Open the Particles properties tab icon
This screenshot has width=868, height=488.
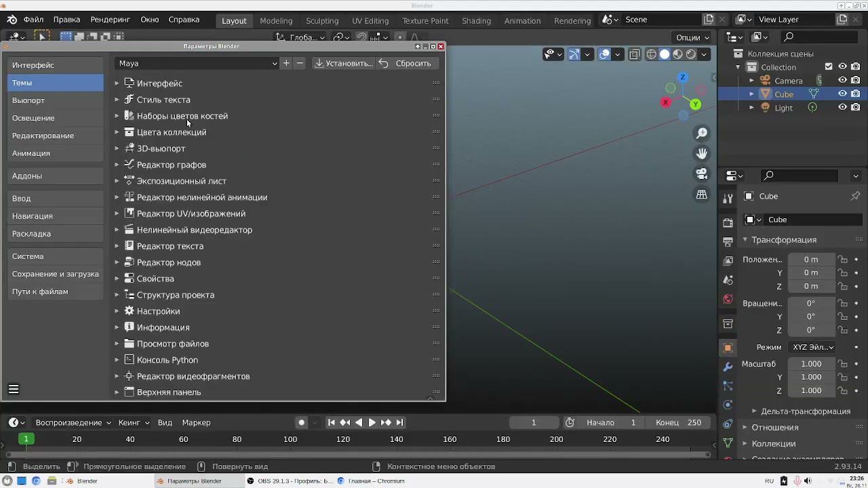(728, 386)
